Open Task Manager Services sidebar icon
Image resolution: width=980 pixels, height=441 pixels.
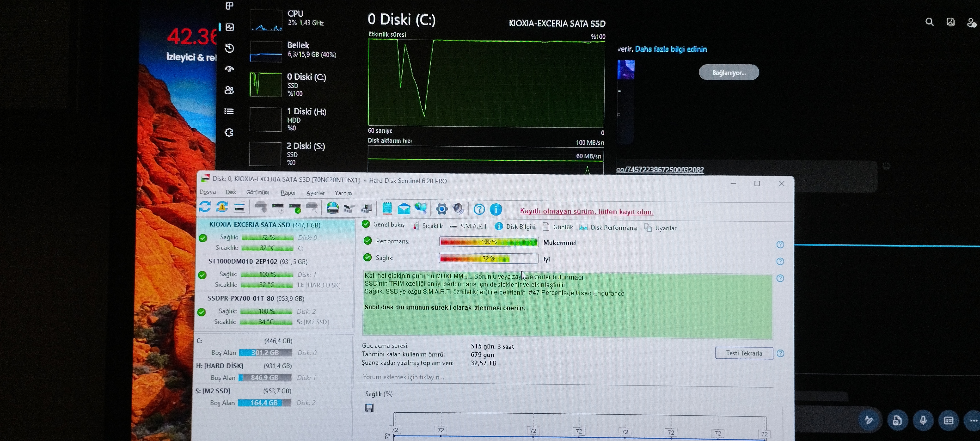tap(229, 132)
